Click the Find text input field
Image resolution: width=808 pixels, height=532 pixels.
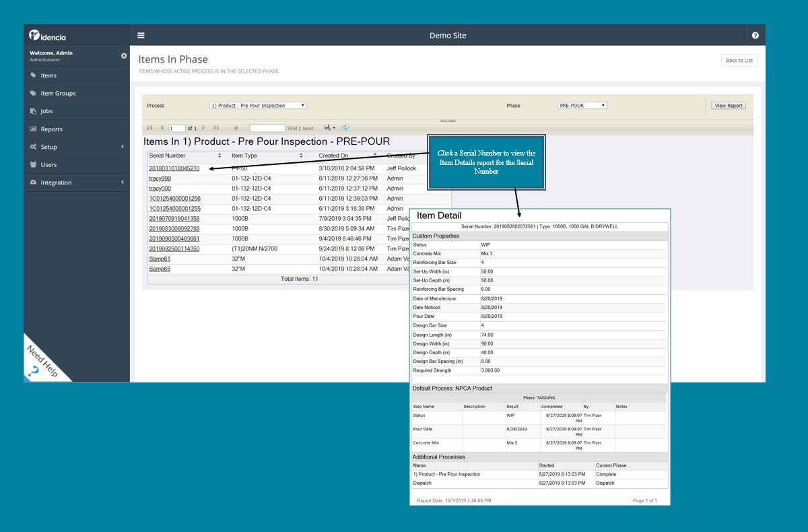click(267, 128)
